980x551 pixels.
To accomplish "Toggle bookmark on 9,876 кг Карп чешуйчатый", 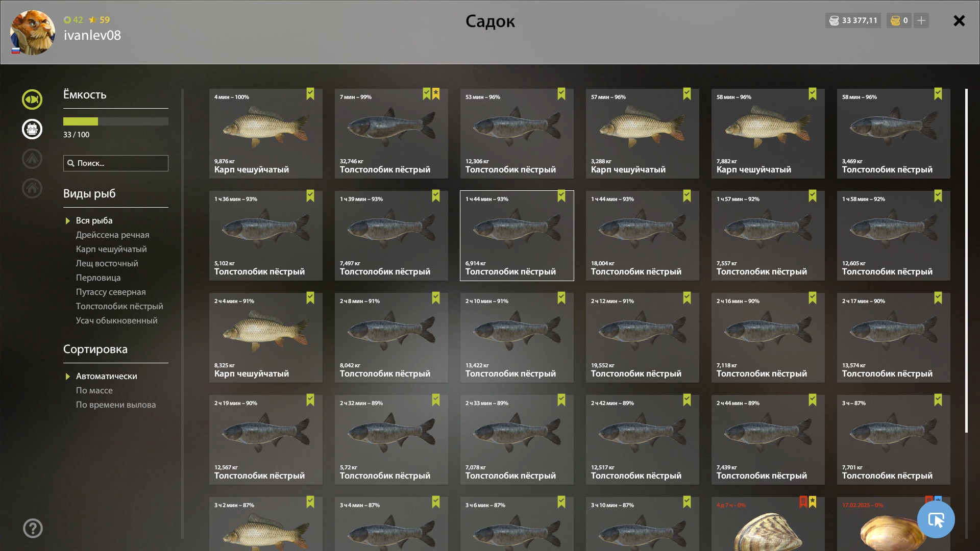I will [310, 94].
